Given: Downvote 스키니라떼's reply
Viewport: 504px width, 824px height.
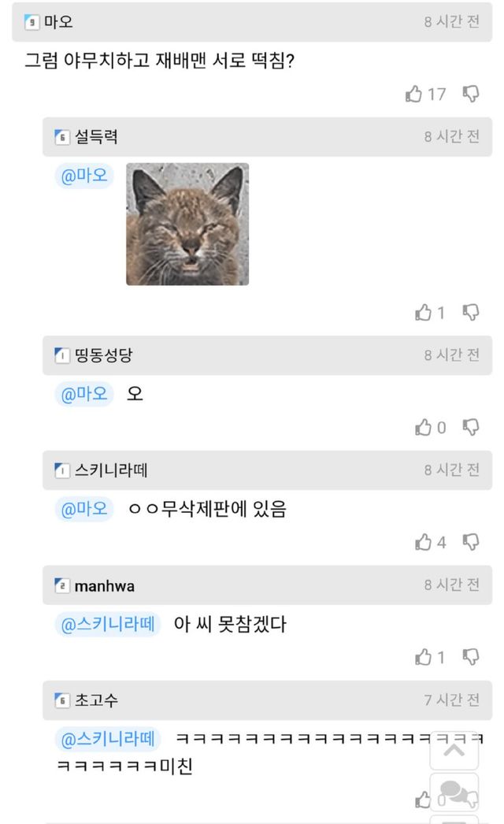Looking at the screenshot, I should (x=471, y=543).
